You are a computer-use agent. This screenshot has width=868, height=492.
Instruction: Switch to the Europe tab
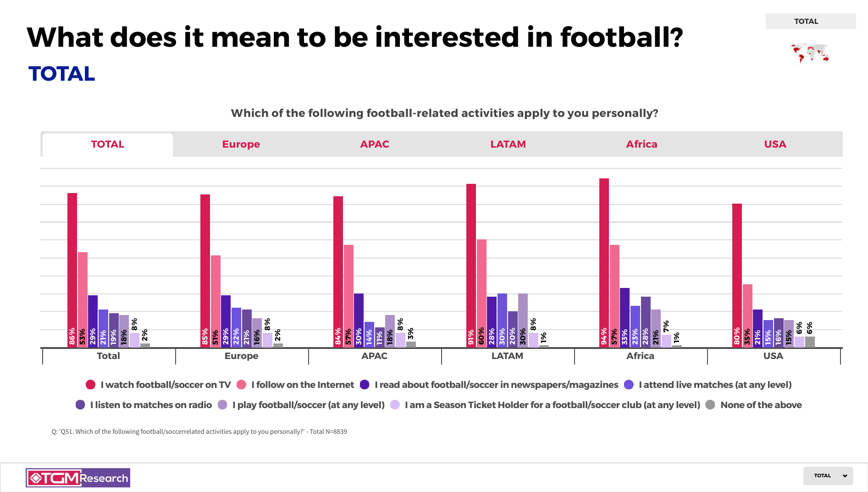click(x=241, y=144)
